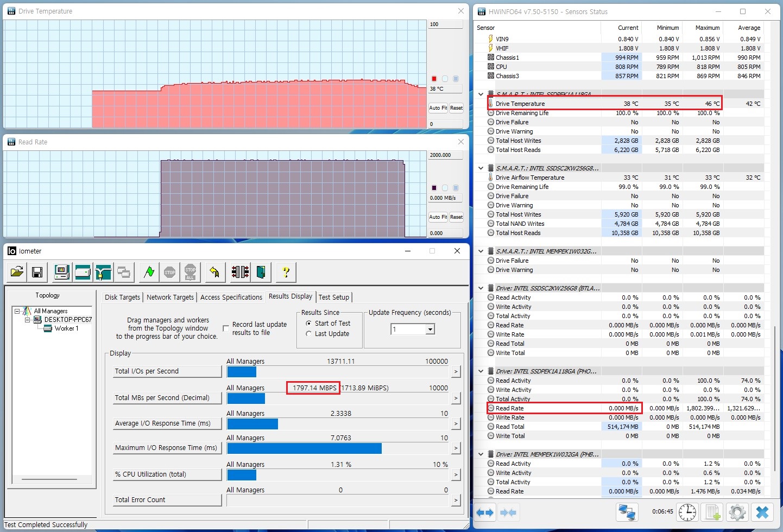Image resolution: width=783 pixels, height=532 pixels.
Task: Collapse Drive INTEL SSDPEK1A118GA group
Action: point(481,371)
